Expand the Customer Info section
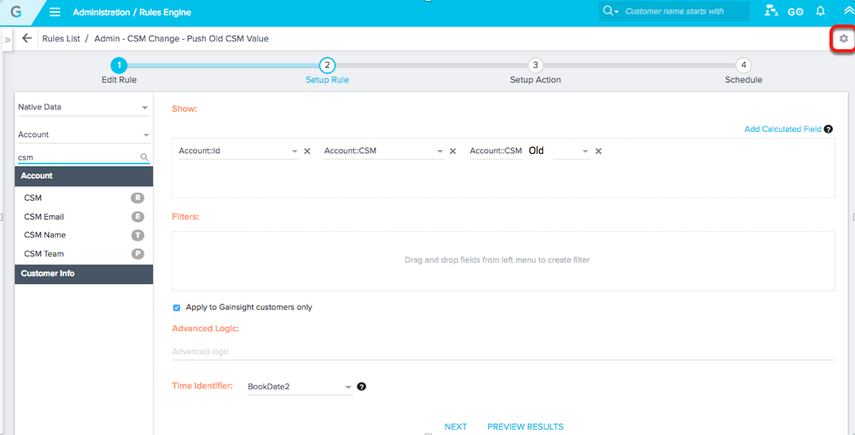855x435 pixels. [84, 274]
